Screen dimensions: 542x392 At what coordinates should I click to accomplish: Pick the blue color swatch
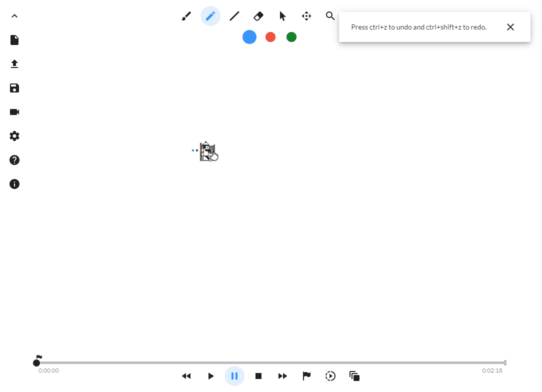point(249,37)
